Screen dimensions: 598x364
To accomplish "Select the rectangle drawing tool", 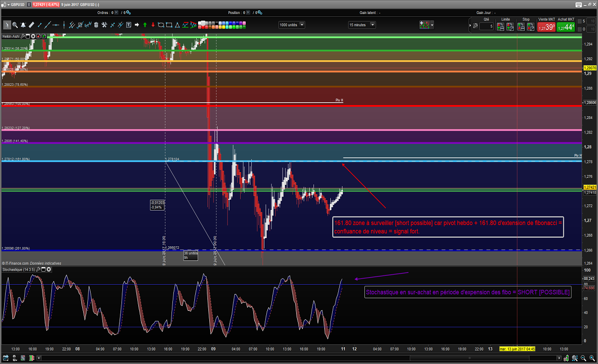I will point(169,25).
